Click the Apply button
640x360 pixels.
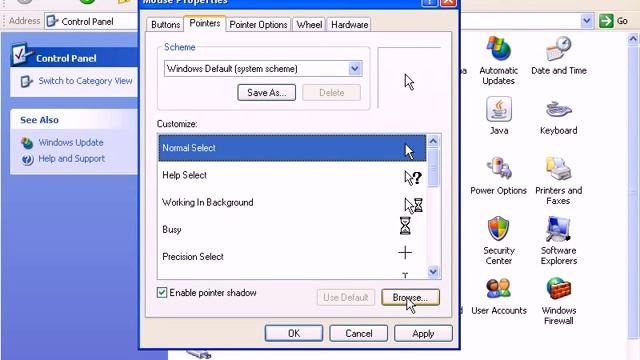click(x=423, y=333)
